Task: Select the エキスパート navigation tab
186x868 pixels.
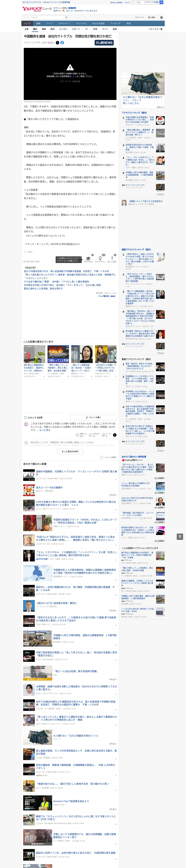Action: 64,24
